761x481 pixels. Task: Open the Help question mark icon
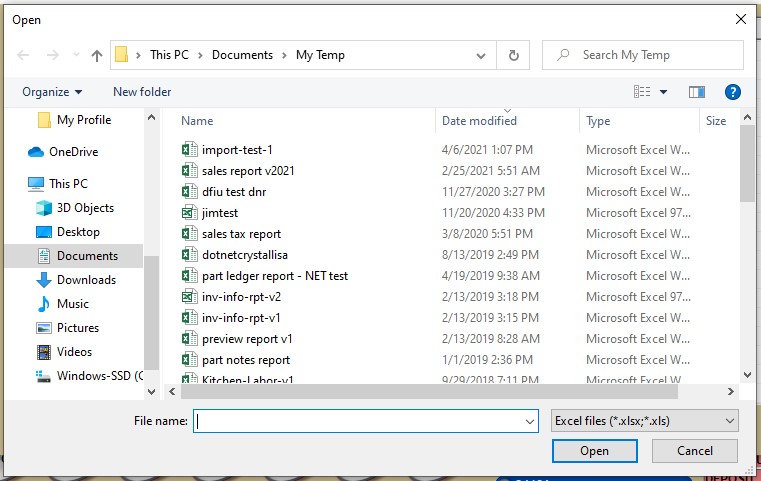(732, 92)
